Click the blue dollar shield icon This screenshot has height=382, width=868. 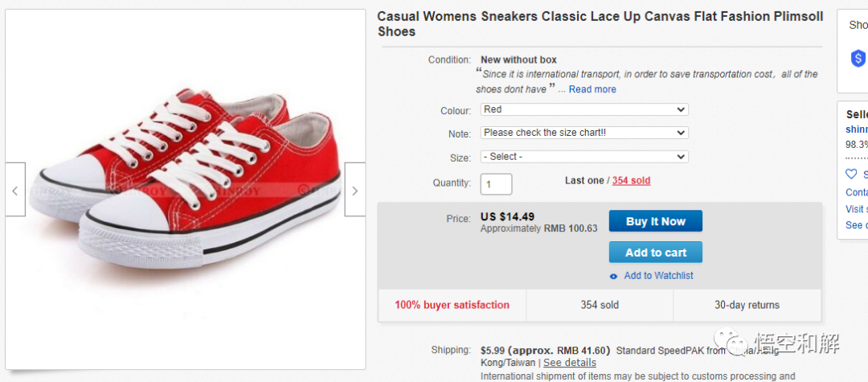click(858, 58)
